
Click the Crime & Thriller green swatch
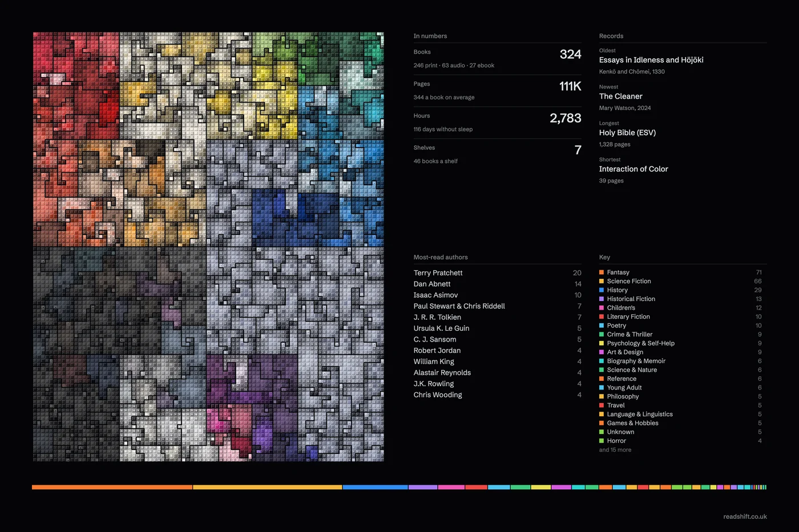[x=602, y=334]
